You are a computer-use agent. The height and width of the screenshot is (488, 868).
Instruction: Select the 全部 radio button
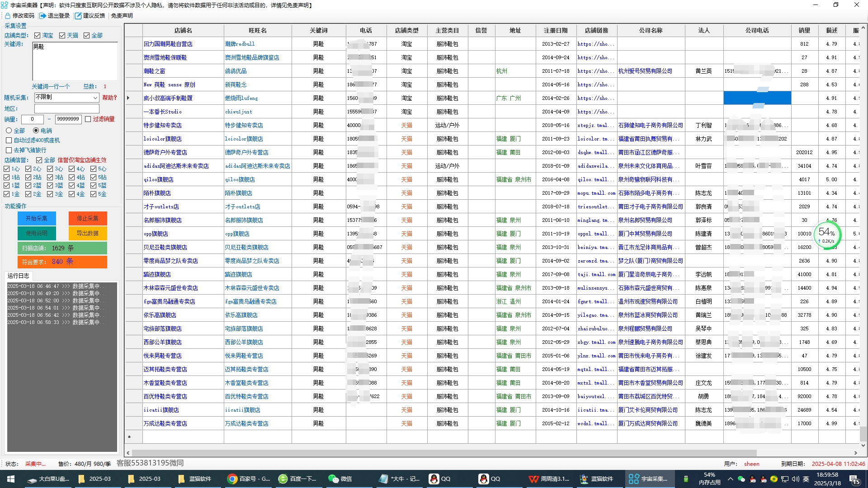[9, 131]
